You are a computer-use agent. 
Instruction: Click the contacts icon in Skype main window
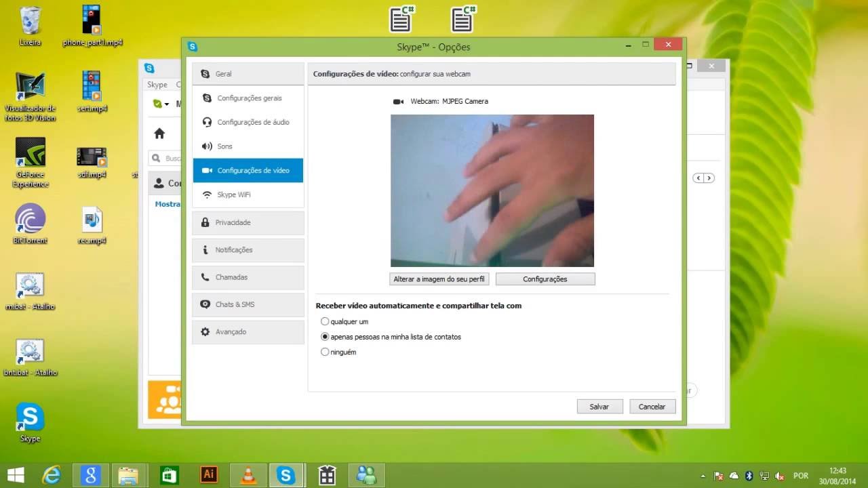coord(159,183)
